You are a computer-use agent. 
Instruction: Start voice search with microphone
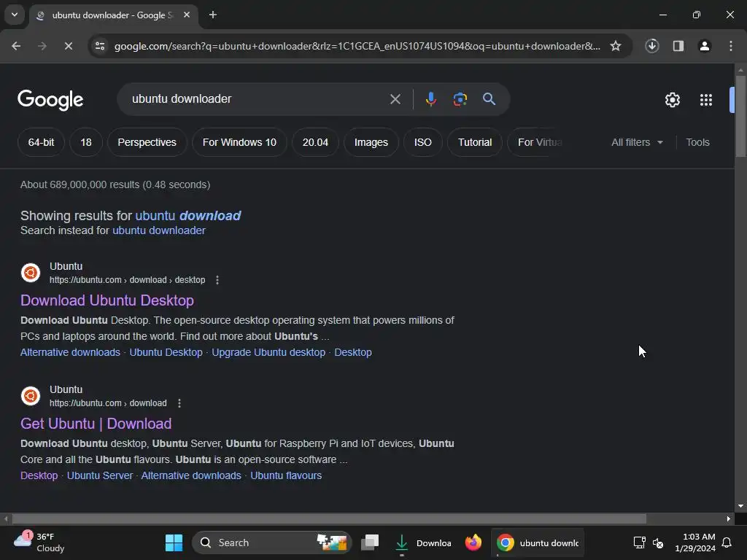coord(430,99)
